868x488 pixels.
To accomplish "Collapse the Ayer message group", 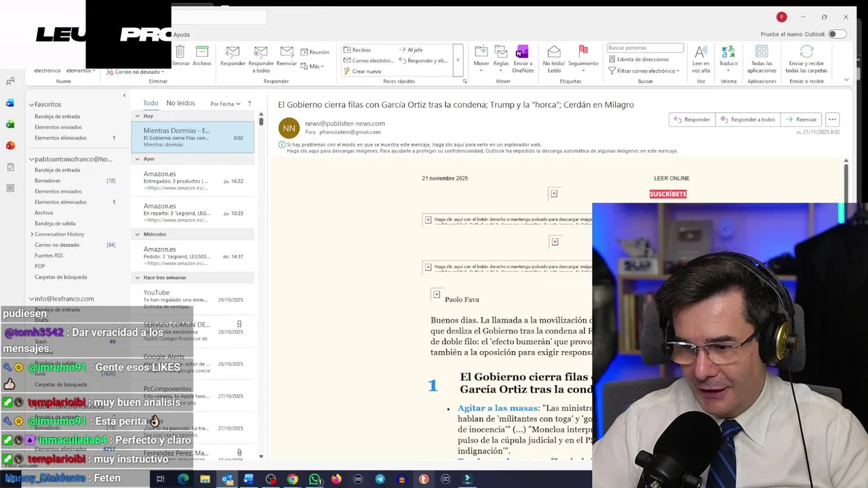I will click(137, 159).
